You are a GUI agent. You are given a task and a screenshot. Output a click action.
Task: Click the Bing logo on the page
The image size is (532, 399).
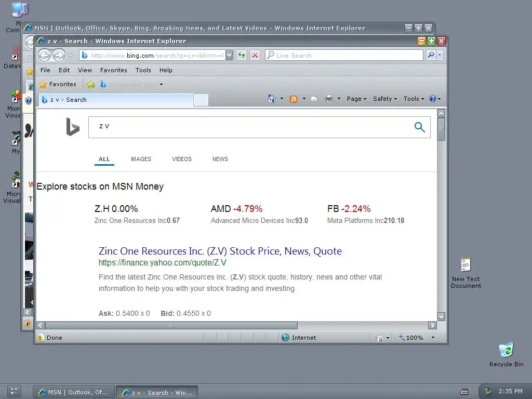click(x=73, y=127)
